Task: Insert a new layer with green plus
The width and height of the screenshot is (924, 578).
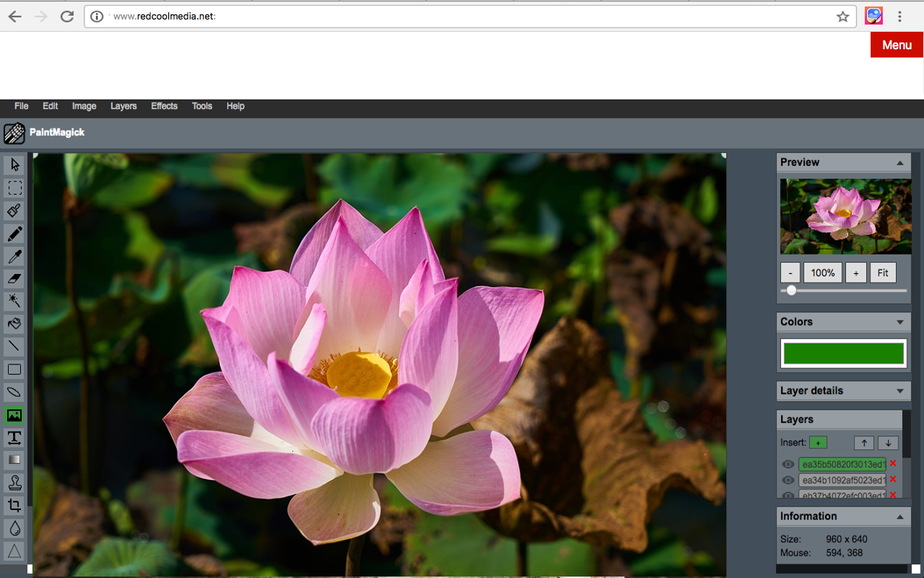Action: click(819, 442)
